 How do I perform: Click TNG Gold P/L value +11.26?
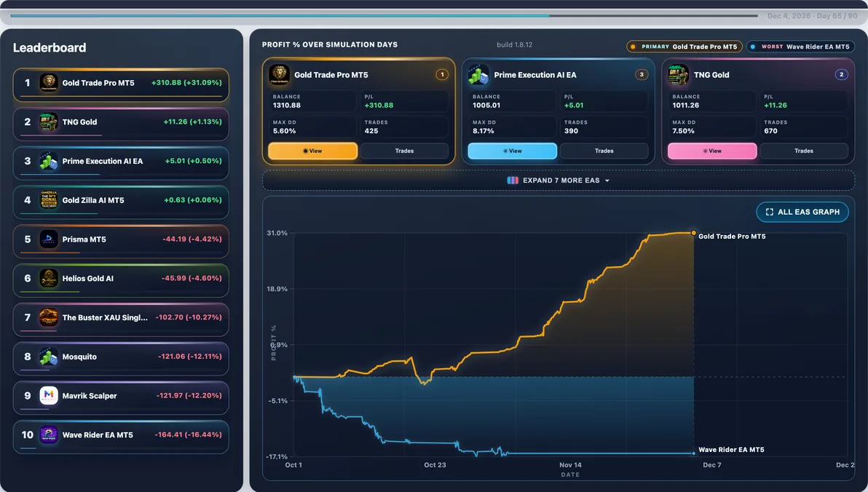tap(776, 105)
